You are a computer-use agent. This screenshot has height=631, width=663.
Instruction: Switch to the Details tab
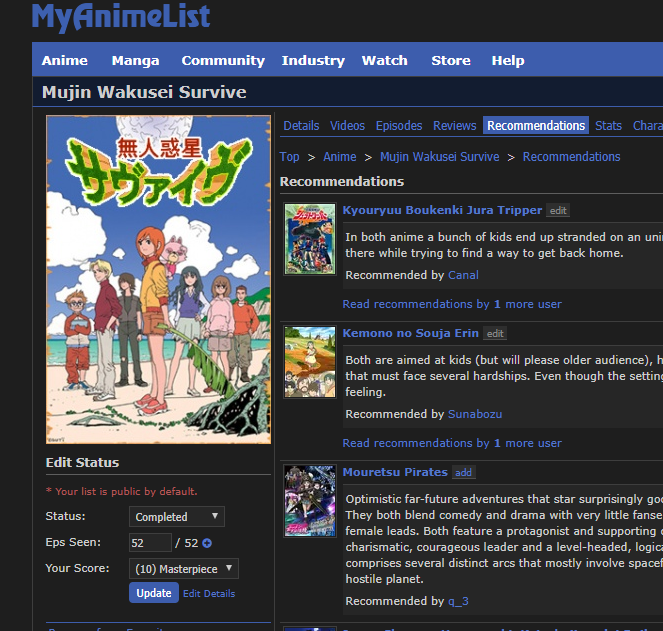(301, 126)
